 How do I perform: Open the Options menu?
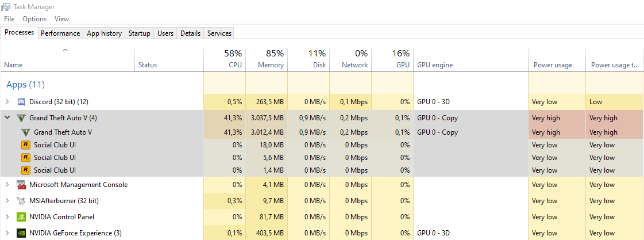point(34,19)
